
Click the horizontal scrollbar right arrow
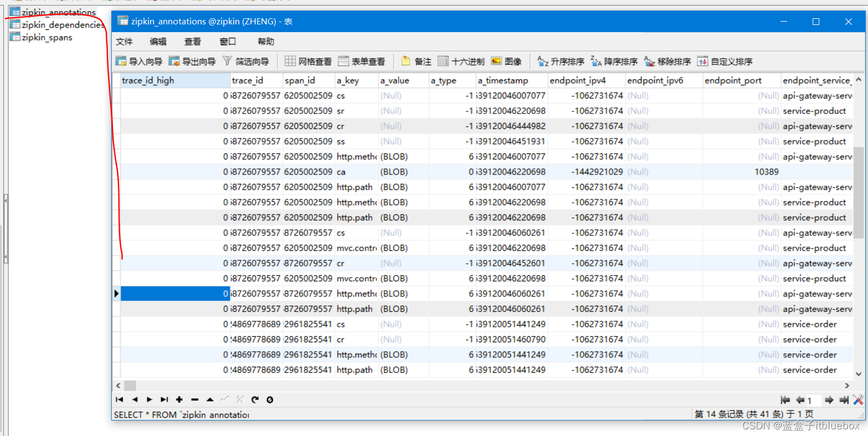pyautogui.click(x=847, y=385)
